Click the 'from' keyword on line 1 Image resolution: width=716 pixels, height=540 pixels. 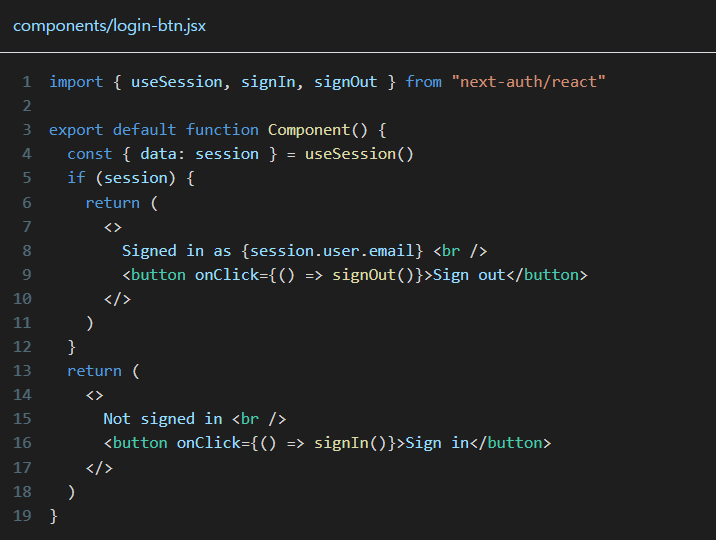point(423,82)
